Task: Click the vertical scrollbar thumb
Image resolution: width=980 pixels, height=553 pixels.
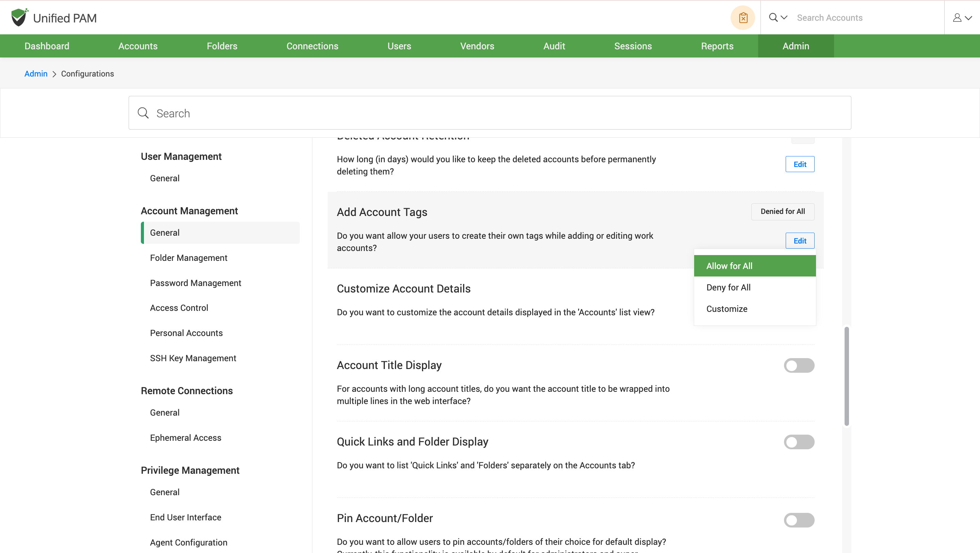Action: pos(847,376)
